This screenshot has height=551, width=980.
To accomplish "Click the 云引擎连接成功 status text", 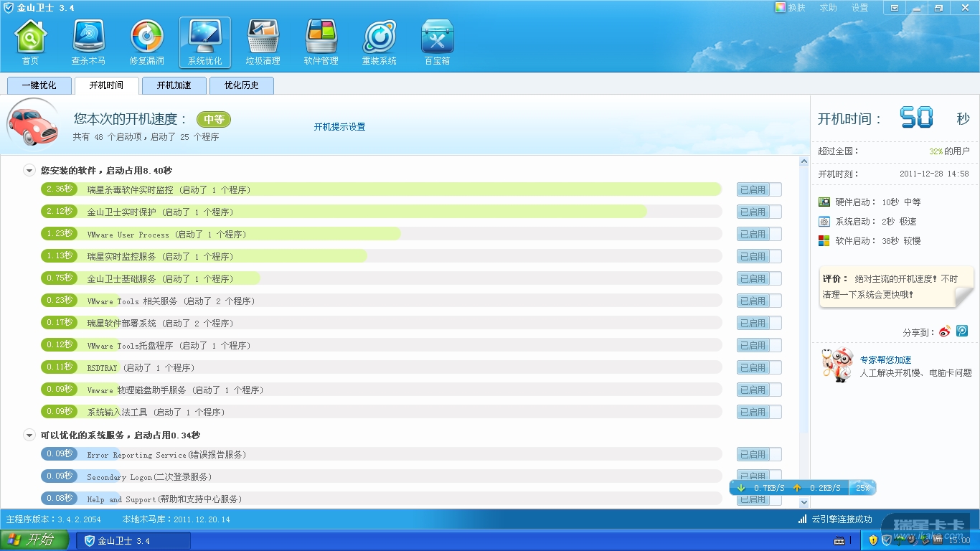I will [842, 519].
